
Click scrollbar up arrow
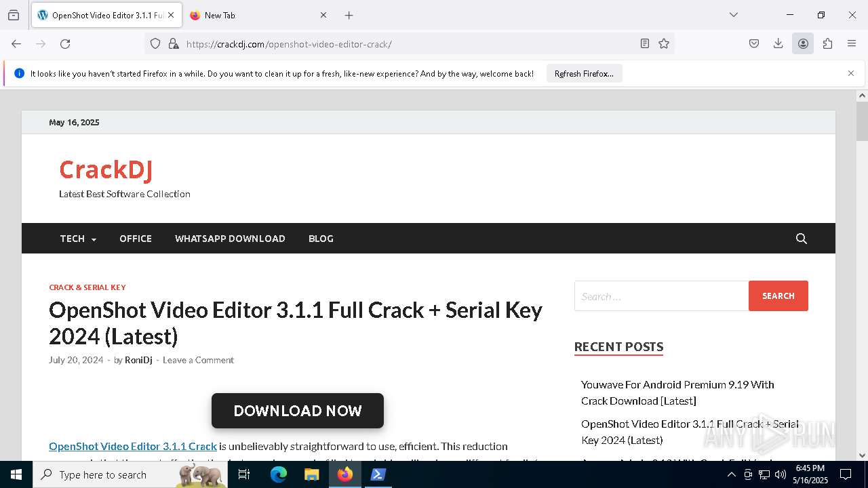point(862,96)
